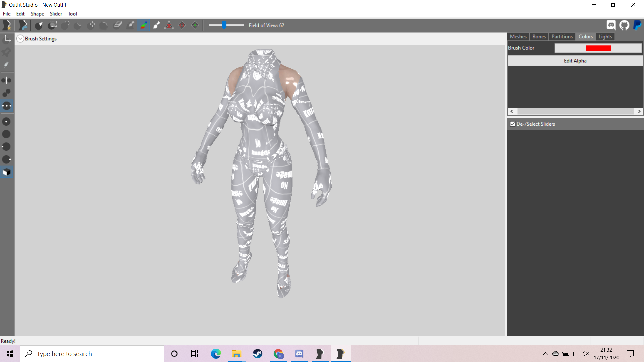
Task: Switch to the right view sphere
Action: click(7, 160)
